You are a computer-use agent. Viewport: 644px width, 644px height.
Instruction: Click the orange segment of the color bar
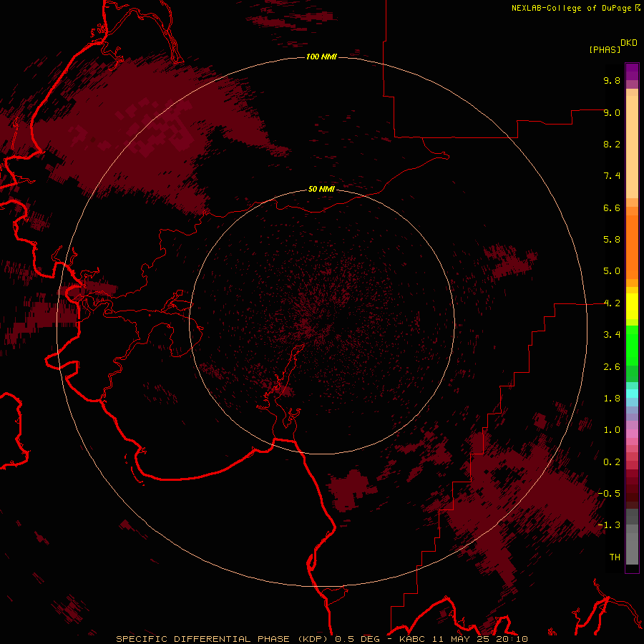632,248
